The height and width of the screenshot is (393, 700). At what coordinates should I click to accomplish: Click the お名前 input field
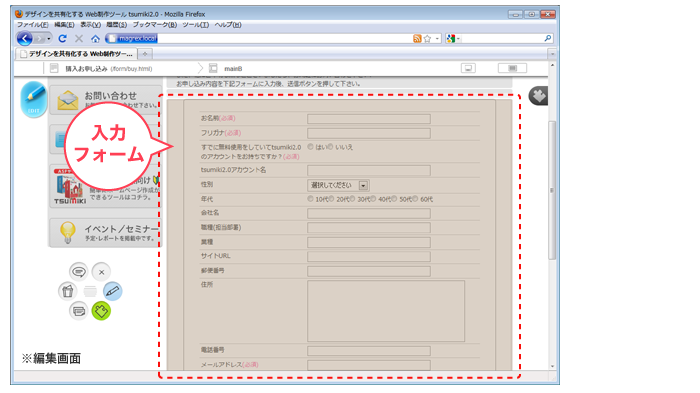click(x=369, y=119)
